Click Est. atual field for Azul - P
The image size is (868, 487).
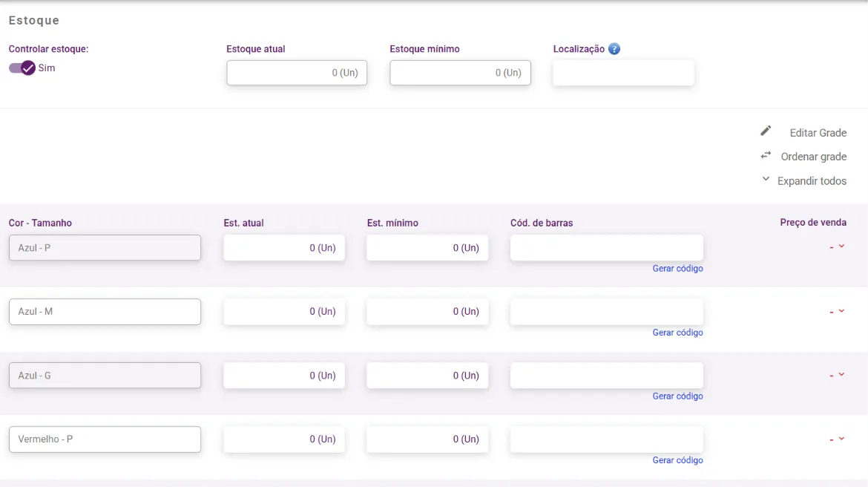pyautogui.click(x=284, y=248)
